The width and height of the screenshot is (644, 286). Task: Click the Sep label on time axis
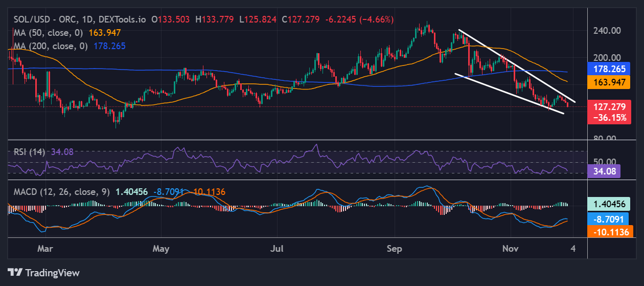tap(395, 249)
